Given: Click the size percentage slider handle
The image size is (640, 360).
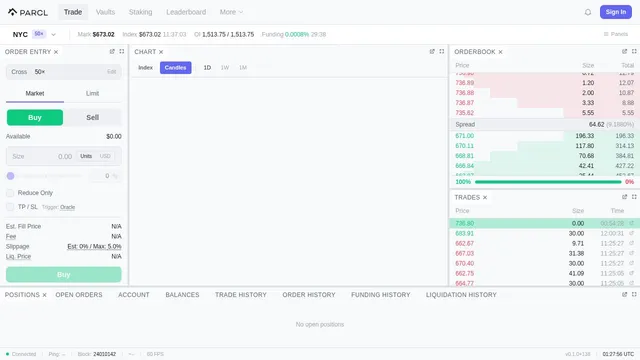Looking at the screenshot, I should pyautogui.click(x=11, y=176).
